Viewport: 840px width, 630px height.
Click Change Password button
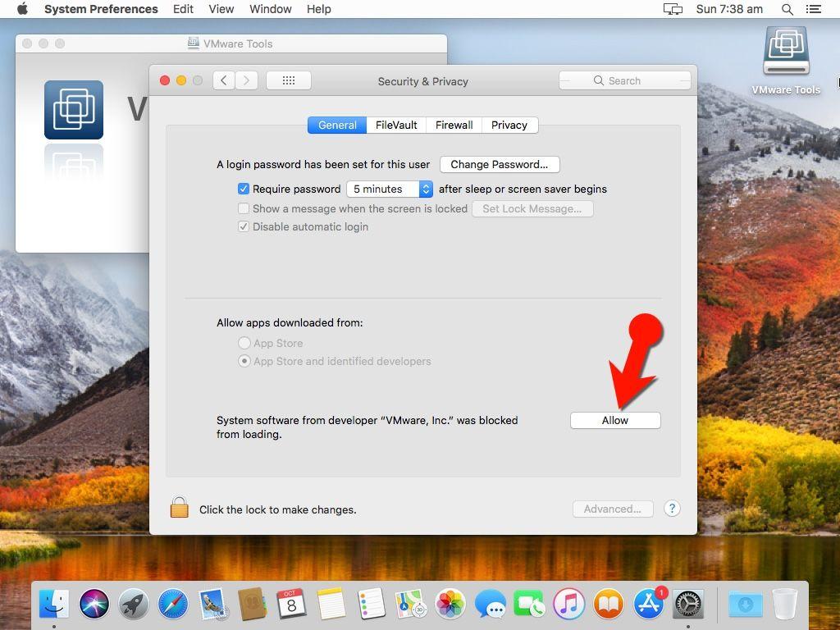(500, 164)
